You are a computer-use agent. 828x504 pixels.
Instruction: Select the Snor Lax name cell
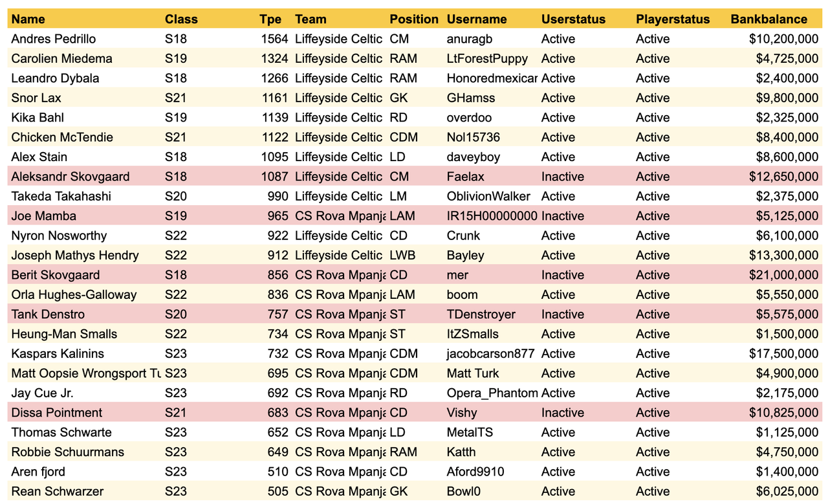click(x=36, y=98)
